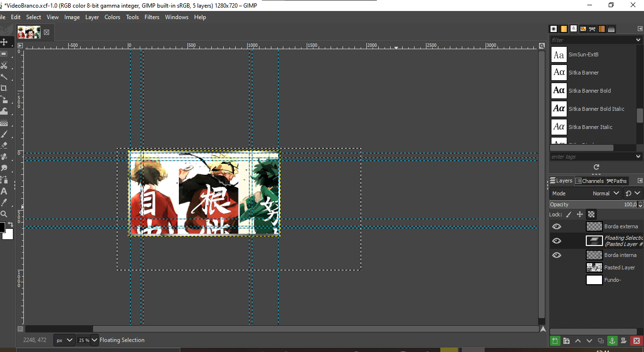This screenshot has width=644, height=352.
Task: Select the Zoom magnifier tool
Action: (4, 214)
